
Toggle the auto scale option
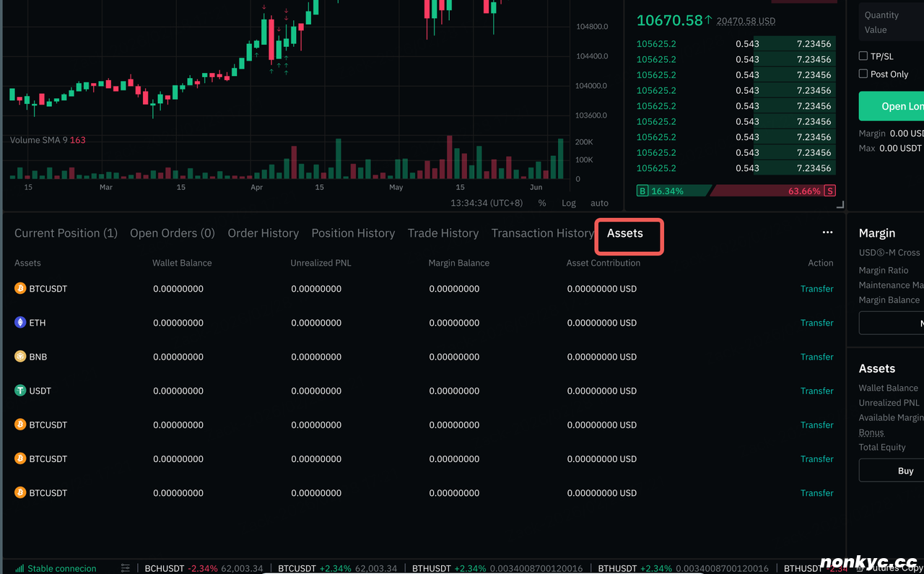[x=599, y=203]
